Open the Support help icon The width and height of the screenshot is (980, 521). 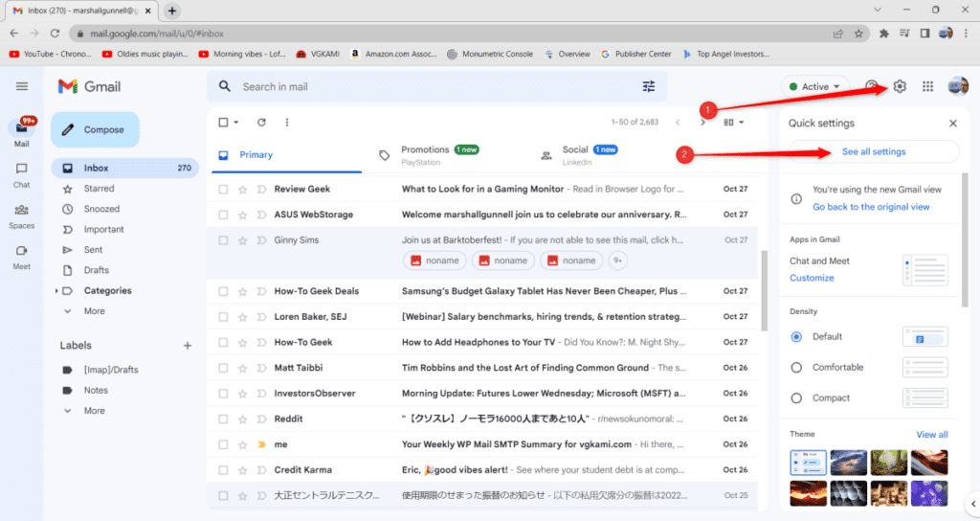(x=871, y=86)
